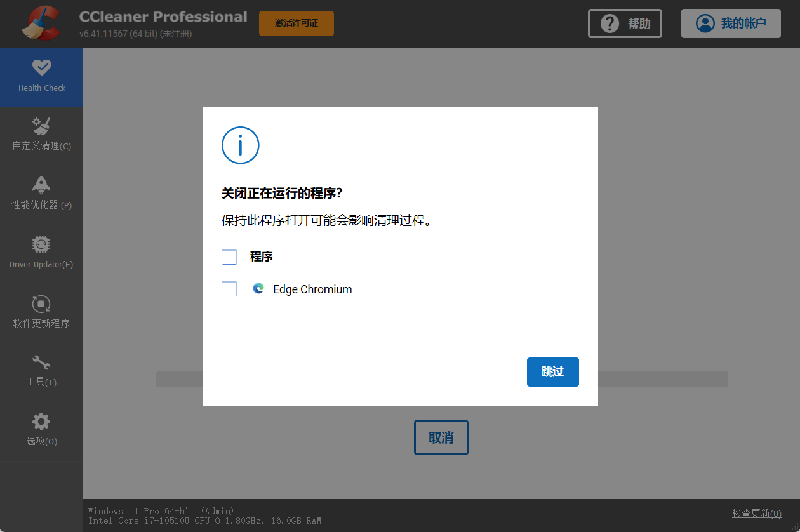The image size is (800, 532).
Task: Open the Health Check heart icon
Action: [x=42, y=67]
